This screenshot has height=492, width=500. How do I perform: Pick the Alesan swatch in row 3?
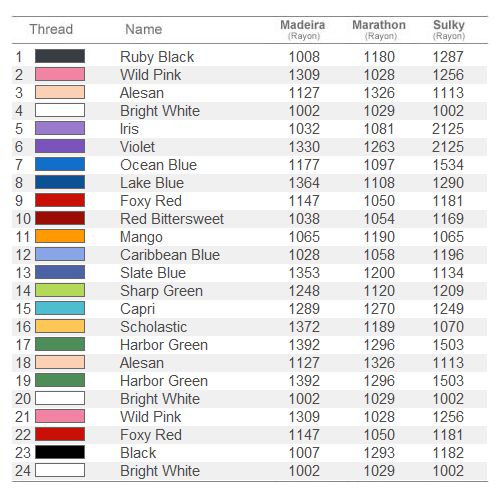(60, 92)
